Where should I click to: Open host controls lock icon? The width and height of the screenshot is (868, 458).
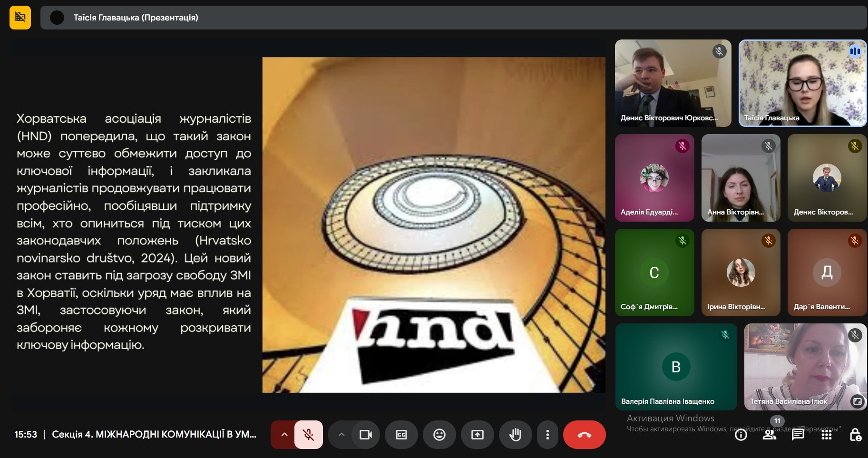[855, 435]
